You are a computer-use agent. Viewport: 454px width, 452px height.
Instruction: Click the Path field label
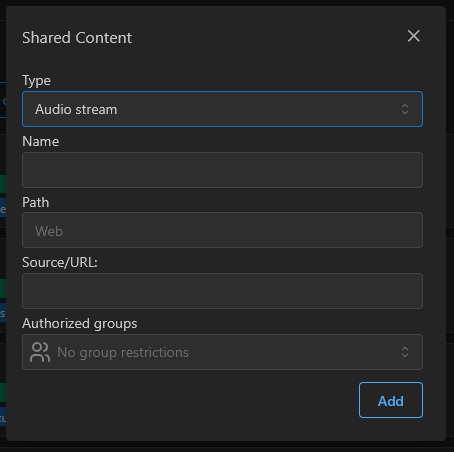tap(36, 202)
